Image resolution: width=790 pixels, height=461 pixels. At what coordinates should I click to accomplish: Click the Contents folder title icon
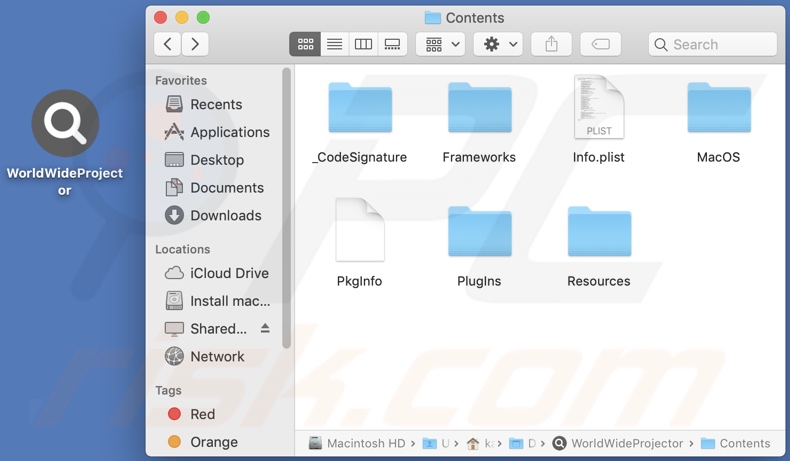[432, 18]
